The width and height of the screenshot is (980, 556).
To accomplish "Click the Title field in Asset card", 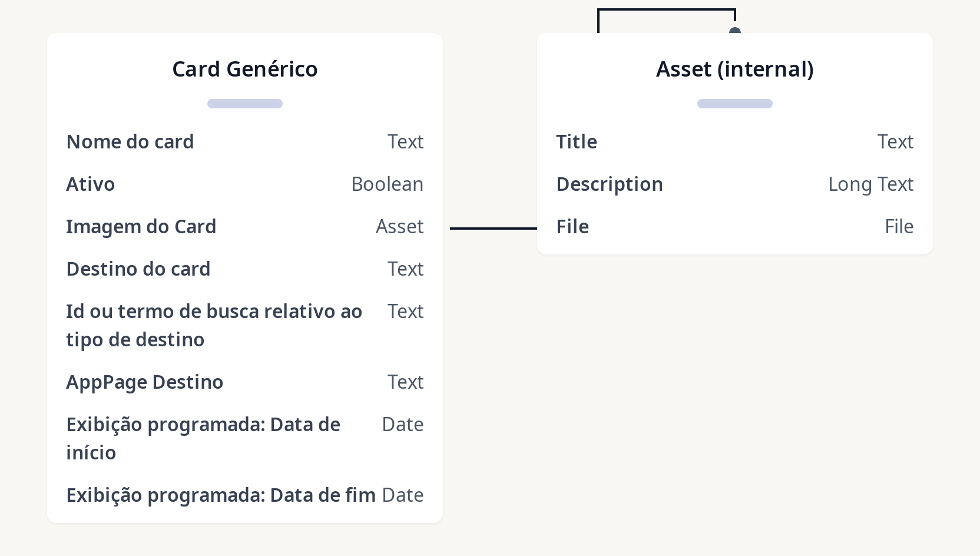I will pos(577,142).
